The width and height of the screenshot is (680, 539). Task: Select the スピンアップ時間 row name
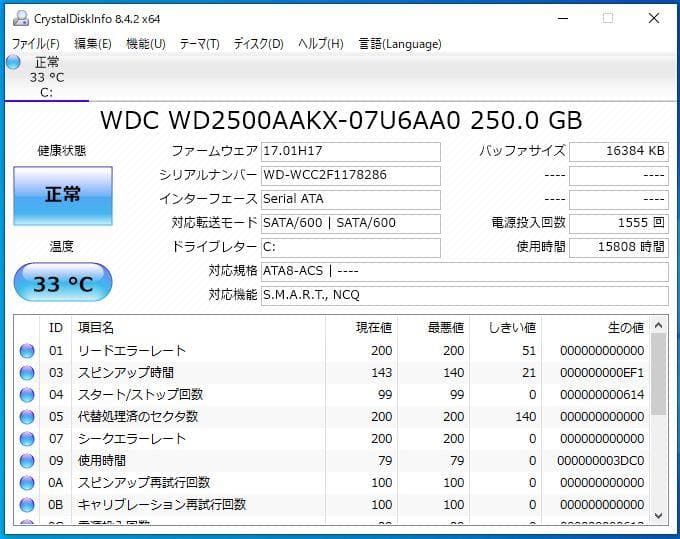(126, 372)
